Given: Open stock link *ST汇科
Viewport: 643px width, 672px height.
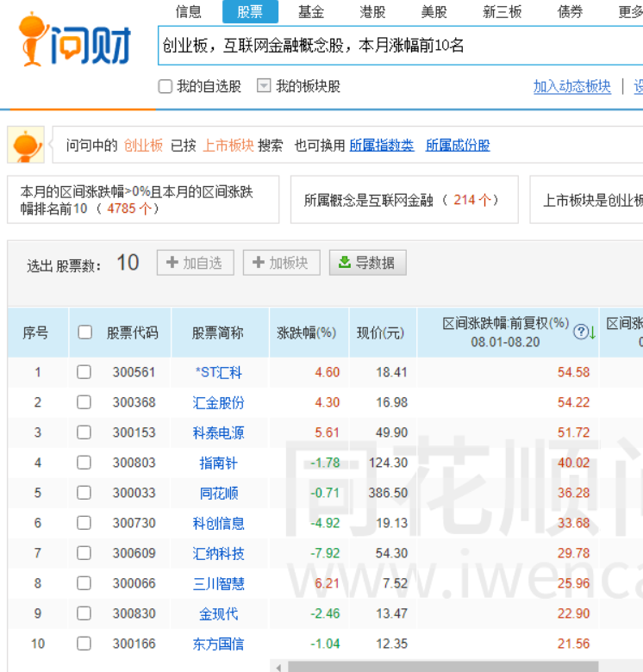Looking at the screenshot, I should [x=219, y=372].
